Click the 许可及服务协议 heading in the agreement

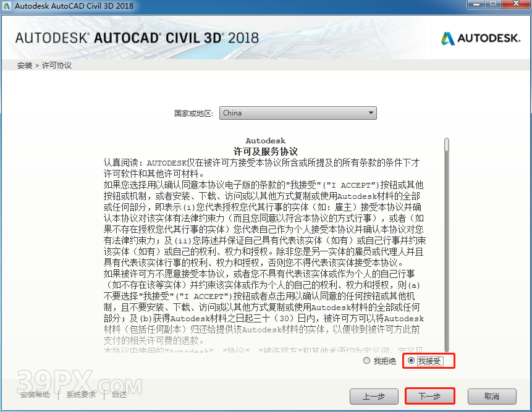(x=265, y=151)
